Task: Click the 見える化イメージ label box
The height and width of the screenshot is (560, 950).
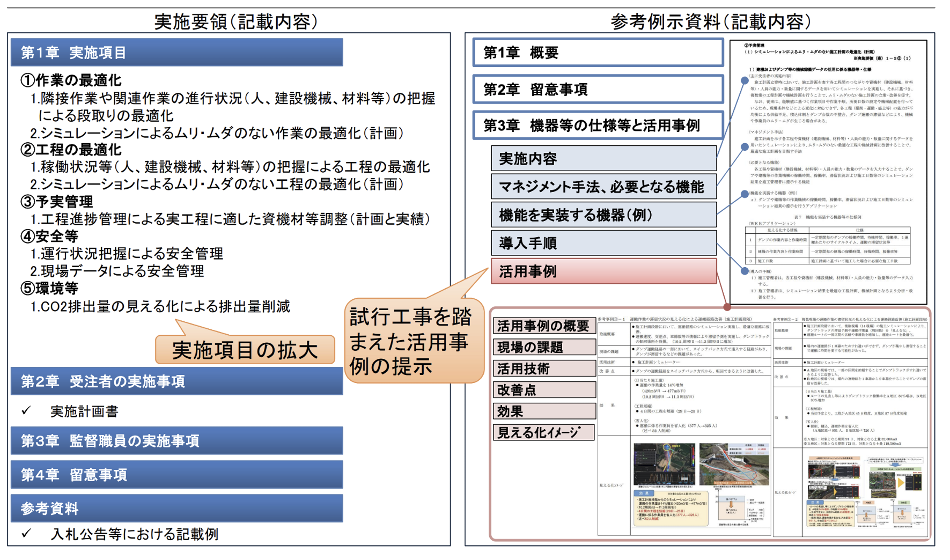Action: (544, 432)
